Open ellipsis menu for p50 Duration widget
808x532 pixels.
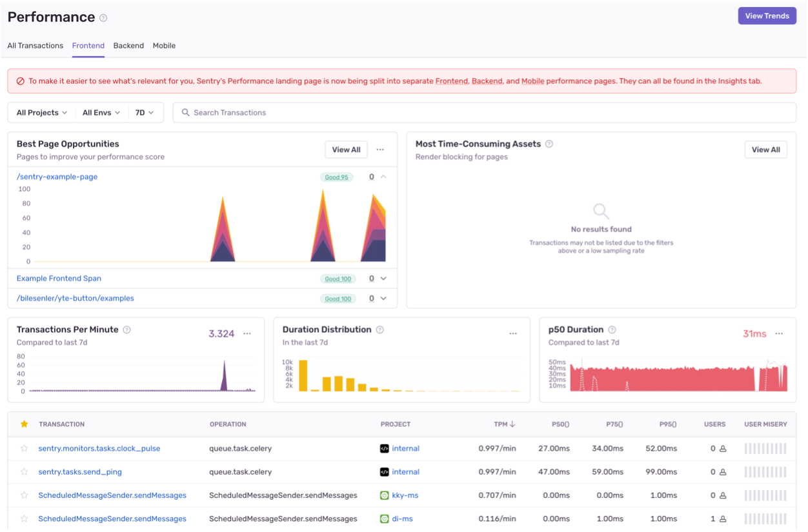(779, 333)
